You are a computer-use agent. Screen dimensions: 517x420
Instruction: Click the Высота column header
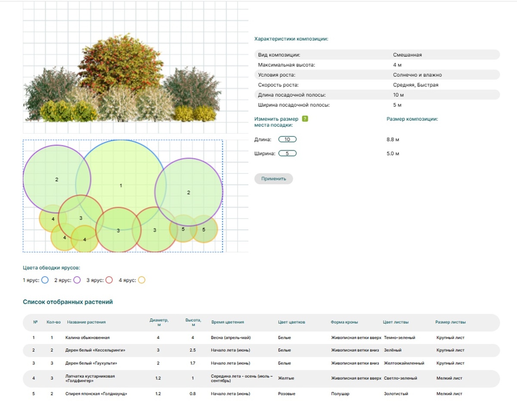click(193, 322)
